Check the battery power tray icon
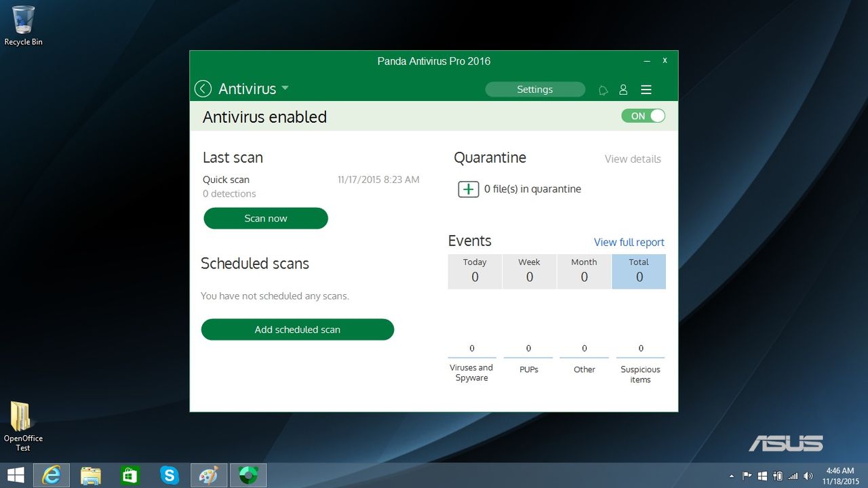The height and width of the screenshot is (488, 868). point(778,476)
